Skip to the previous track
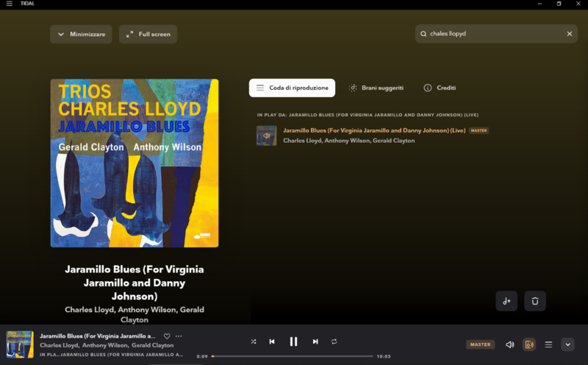Screen dimensions: 588x365 272,341
